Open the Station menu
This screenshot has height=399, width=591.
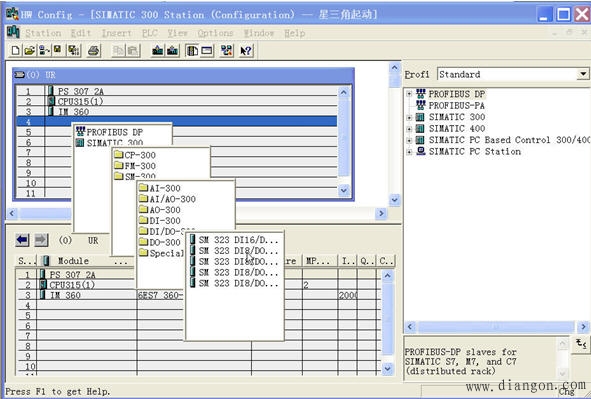click(43, 33)
